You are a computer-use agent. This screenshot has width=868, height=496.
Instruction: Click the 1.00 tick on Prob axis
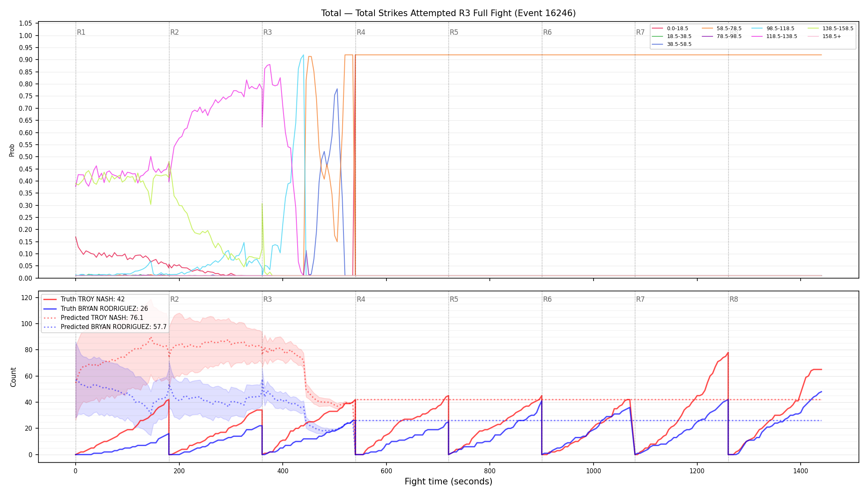(x=26, y=36)
